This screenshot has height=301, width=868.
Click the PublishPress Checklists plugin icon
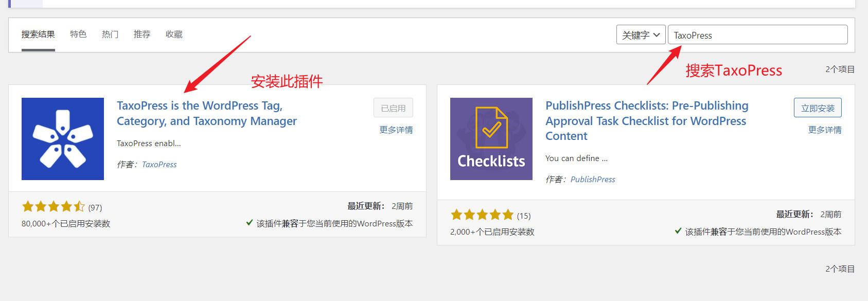pos(491,139)
